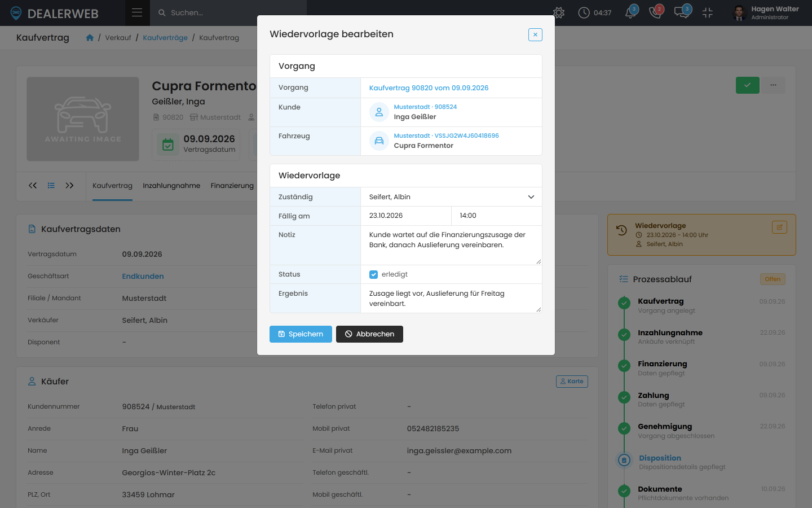Click Kaufverträge breadcrumb link
The height and width of the screenshot is (508, 812).
pos(165,38)
